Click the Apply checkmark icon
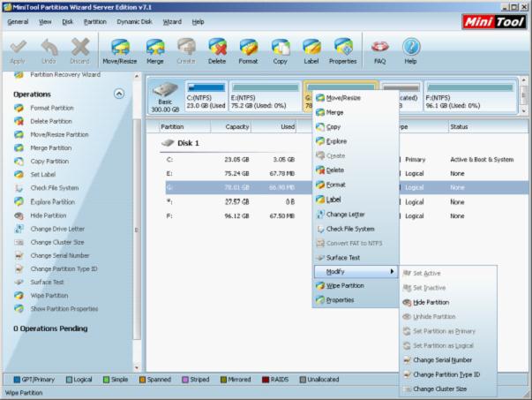The height and width of the screenshot is (400, 532). tap(18, 51)
